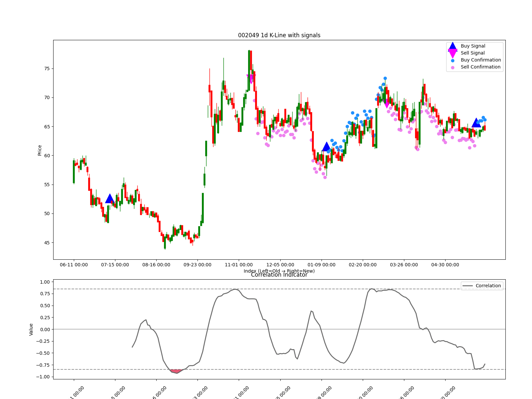Click the '07-15 00:00' x-axis tick label

pos(115,265)
